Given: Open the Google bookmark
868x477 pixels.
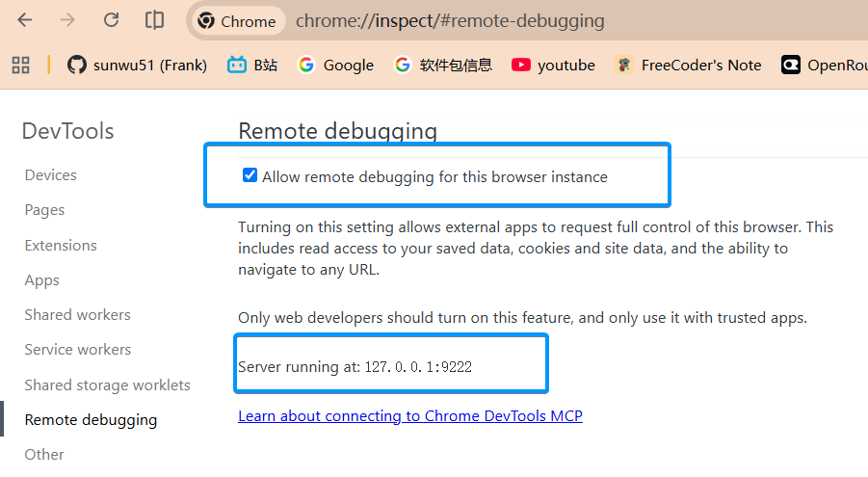Looking at the screenshot, I should [x=335, y=65].
